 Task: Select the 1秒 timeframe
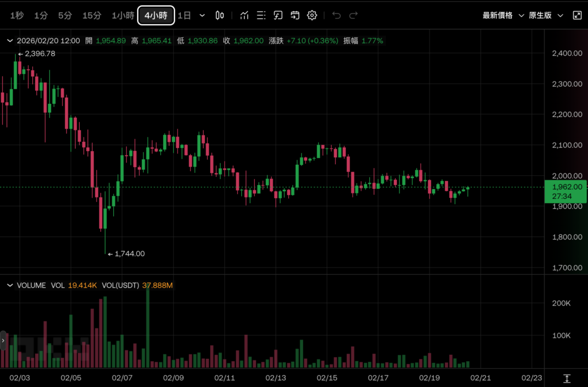coord(17,16)
